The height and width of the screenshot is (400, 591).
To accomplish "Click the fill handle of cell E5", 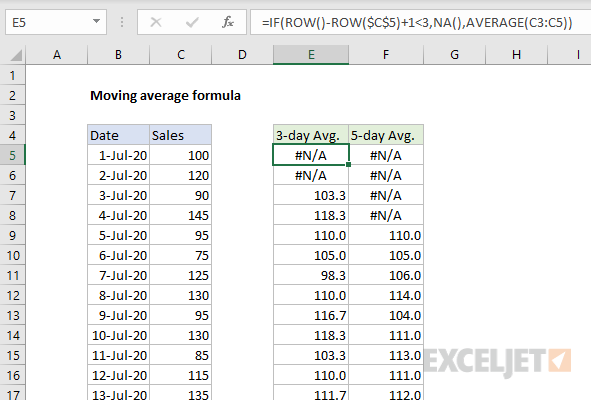I will click(348, 164).
